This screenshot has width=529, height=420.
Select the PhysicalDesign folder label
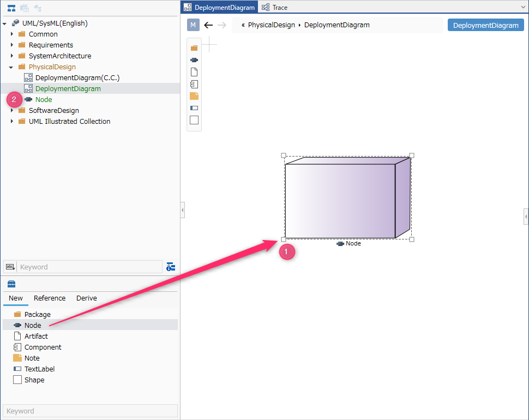52,67
